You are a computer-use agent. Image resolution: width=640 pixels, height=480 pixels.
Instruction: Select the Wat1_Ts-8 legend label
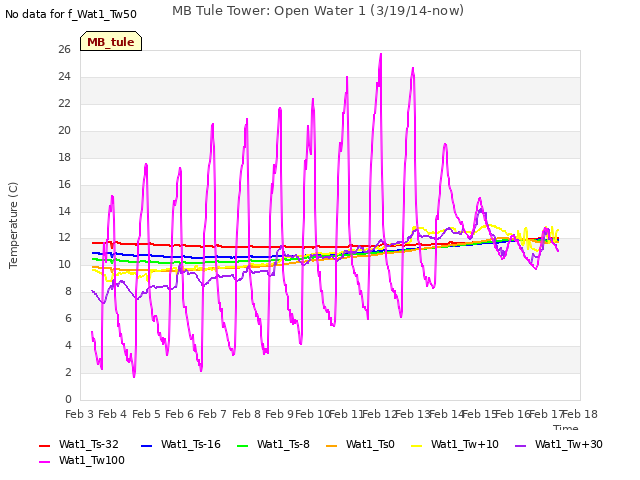[x=283, y=444]
